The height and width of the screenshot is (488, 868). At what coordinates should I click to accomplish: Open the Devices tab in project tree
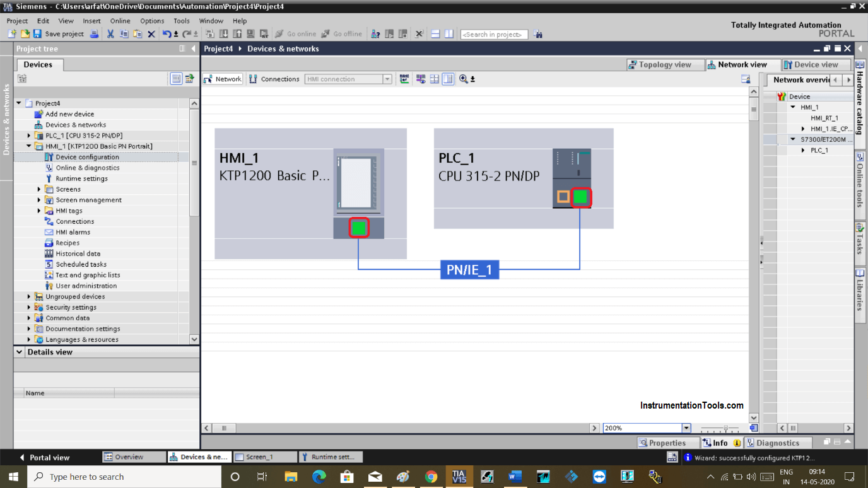pos(38,64)
